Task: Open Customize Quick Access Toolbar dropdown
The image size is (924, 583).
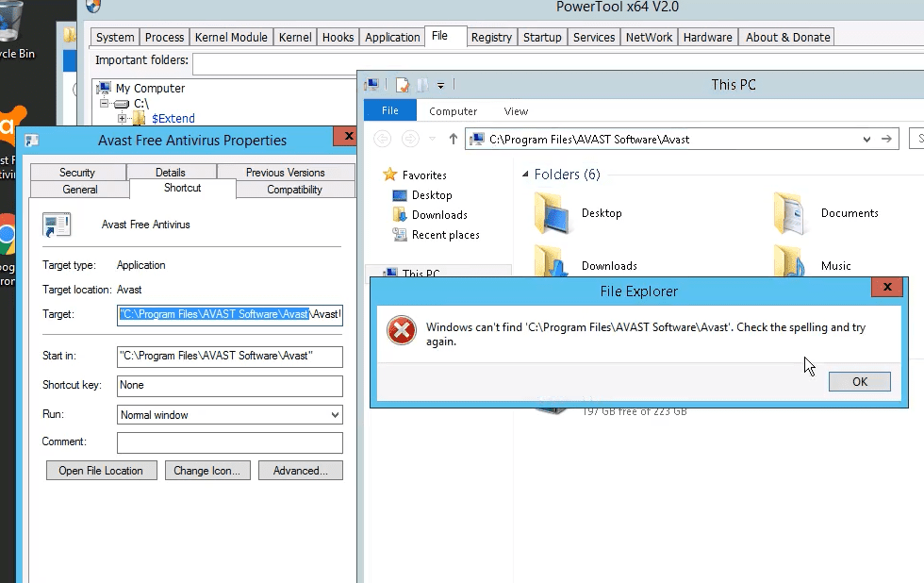Action: (441, 86)
